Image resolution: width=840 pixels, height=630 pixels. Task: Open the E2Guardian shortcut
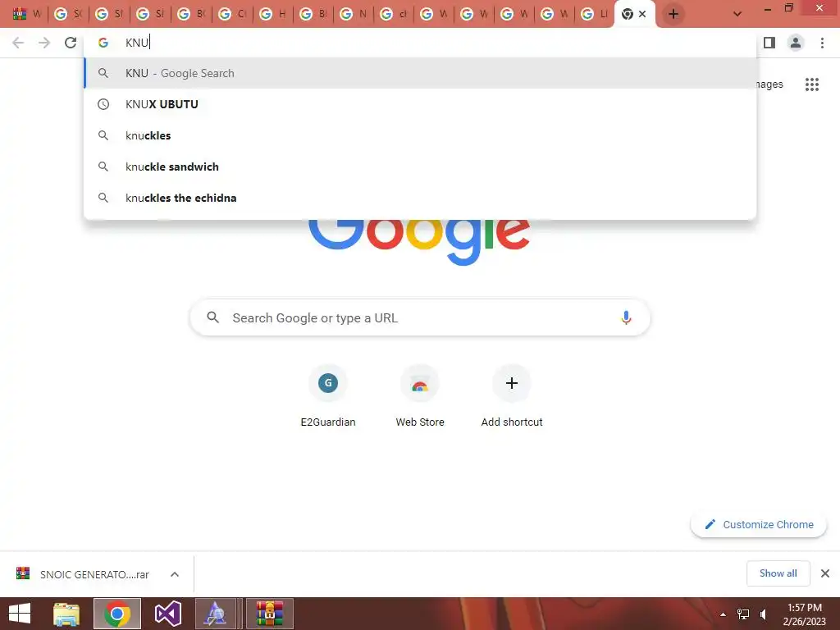tap(328, 395)
